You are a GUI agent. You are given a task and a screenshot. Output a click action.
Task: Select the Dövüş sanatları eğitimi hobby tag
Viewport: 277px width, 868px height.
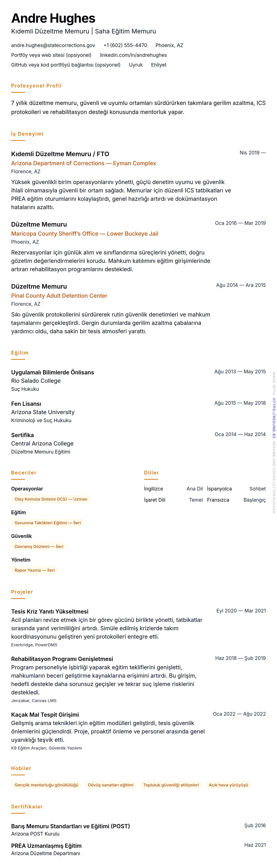(111, 785)
